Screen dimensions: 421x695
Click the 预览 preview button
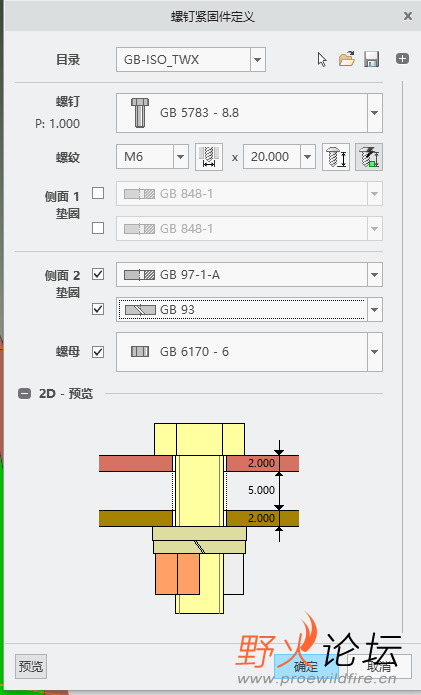pos(31,666)
